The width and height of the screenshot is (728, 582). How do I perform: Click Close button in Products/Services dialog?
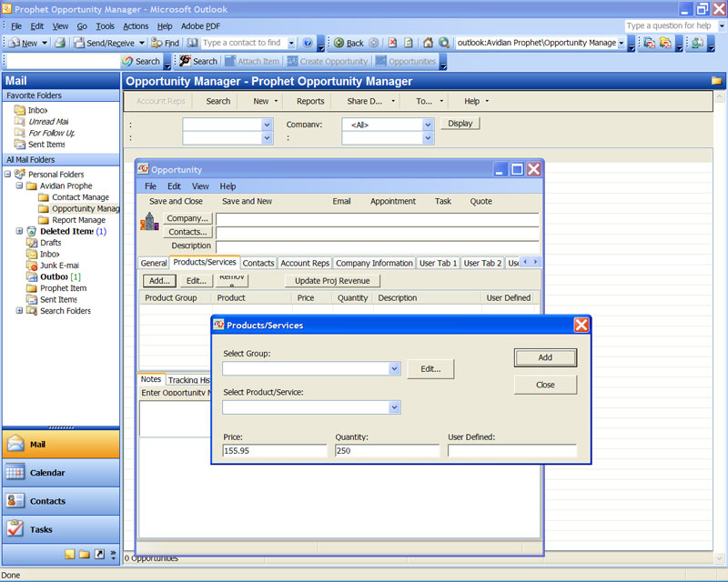pos(545,385)
